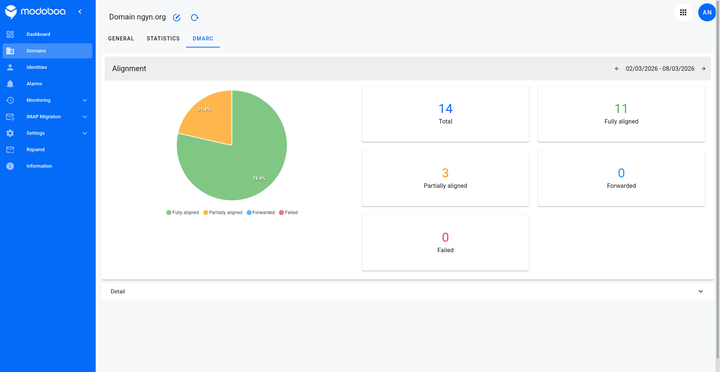The width and height of the screenshot is (720, 372).
Task: Expand the Monitoring menu chevron
Action: tap(84, 100)
